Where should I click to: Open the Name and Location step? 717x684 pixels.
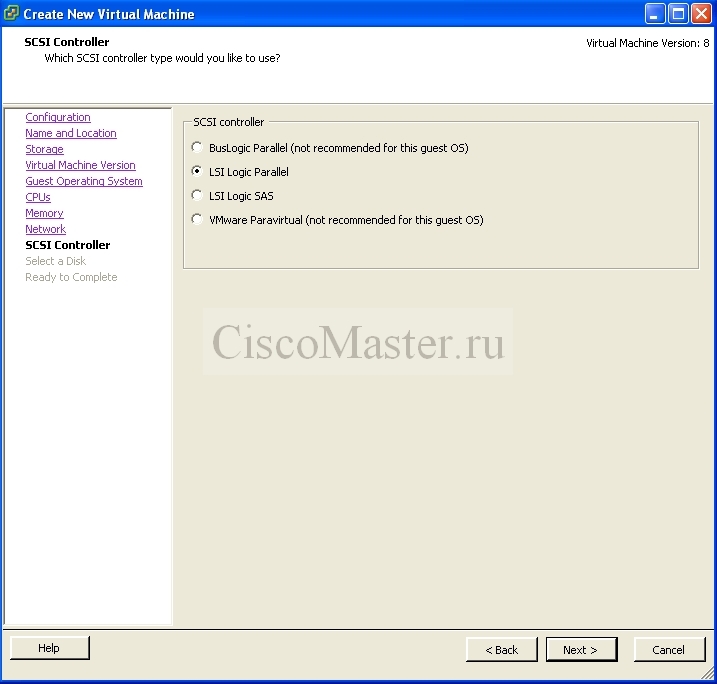pyautogui.click(x=71, y=133)
